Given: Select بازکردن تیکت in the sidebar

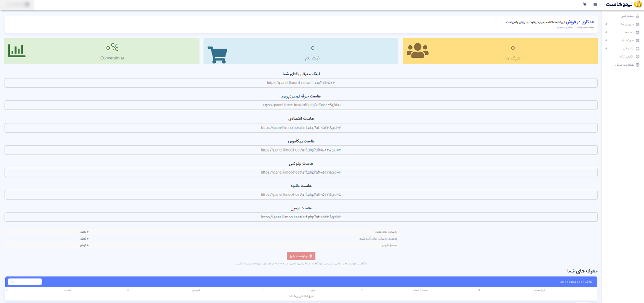Looking at the screenshot, I should [626, 57].
